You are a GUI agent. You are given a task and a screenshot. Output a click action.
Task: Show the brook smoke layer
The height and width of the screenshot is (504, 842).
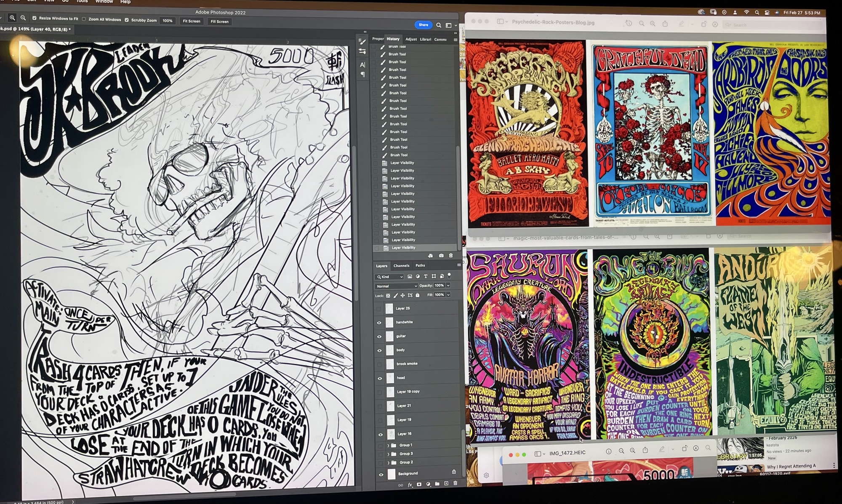click(x=379, y=364)
